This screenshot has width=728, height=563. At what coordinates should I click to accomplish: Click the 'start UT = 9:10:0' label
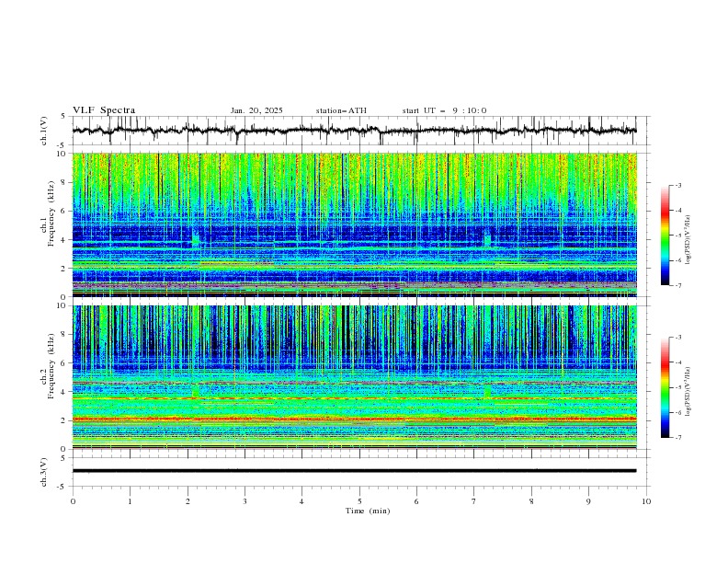point(444,110)
